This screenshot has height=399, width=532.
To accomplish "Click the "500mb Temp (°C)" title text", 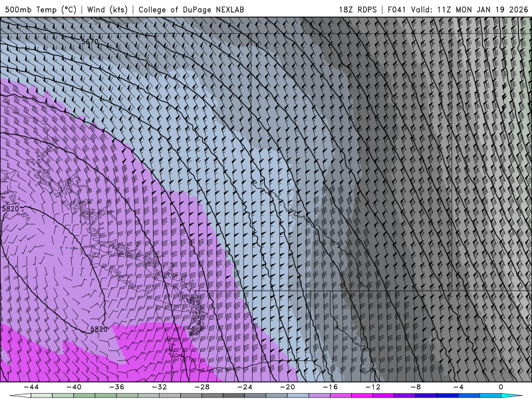I will (41, 9).
